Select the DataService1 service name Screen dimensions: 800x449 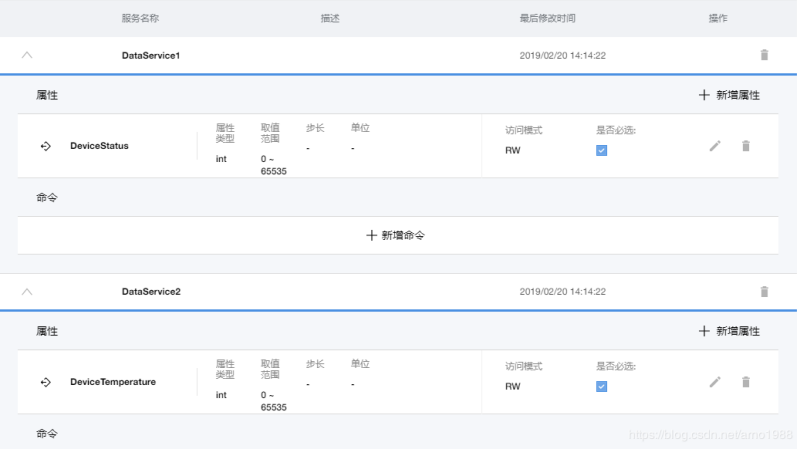pyautogui.click(x=151, y=56)
